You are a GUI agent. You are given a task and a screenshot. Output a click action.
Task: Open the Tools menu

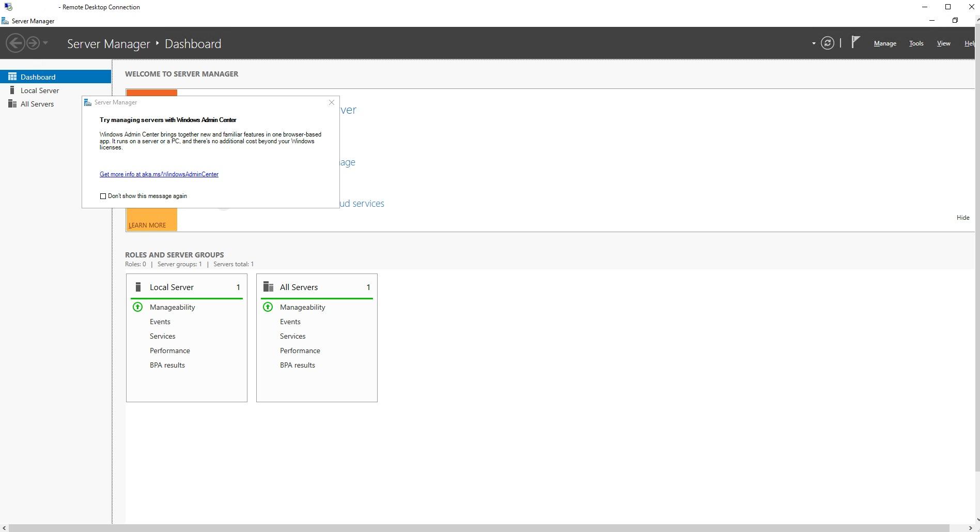[x=916, y=43]
